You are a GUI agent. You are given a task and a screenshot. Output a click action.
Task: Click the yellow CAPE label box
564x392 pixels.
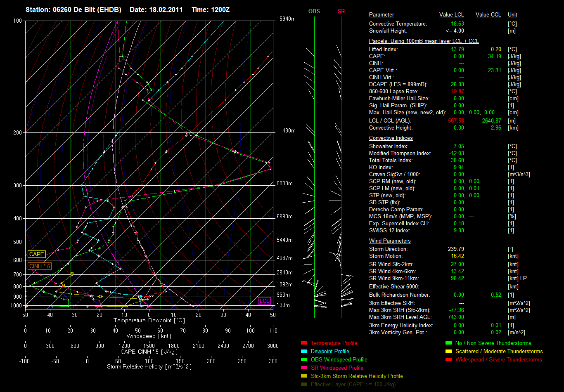click(x=37, y=255)
